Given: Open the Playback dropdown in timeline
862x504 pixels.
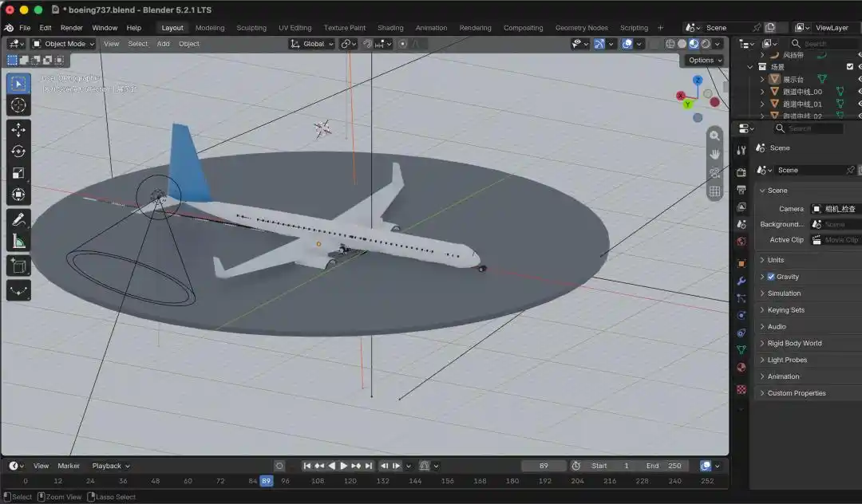Looking at the screenshot, I should (x=110, y=466).
